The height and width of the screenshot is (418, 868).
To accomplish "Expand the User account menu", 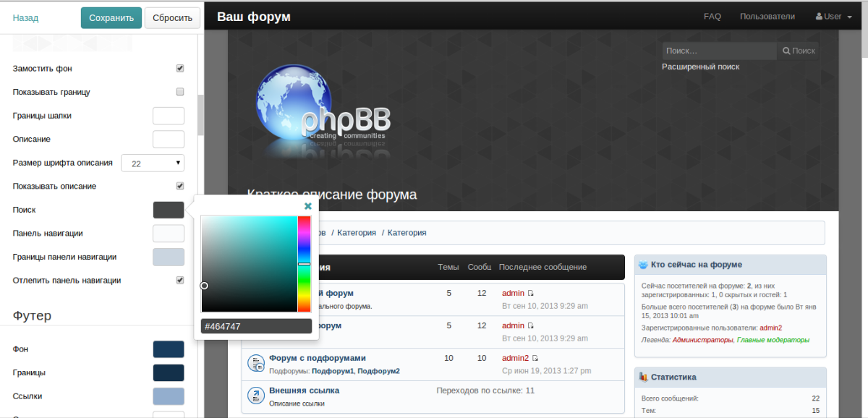I will pyautogui.click(x=834, y=17).
